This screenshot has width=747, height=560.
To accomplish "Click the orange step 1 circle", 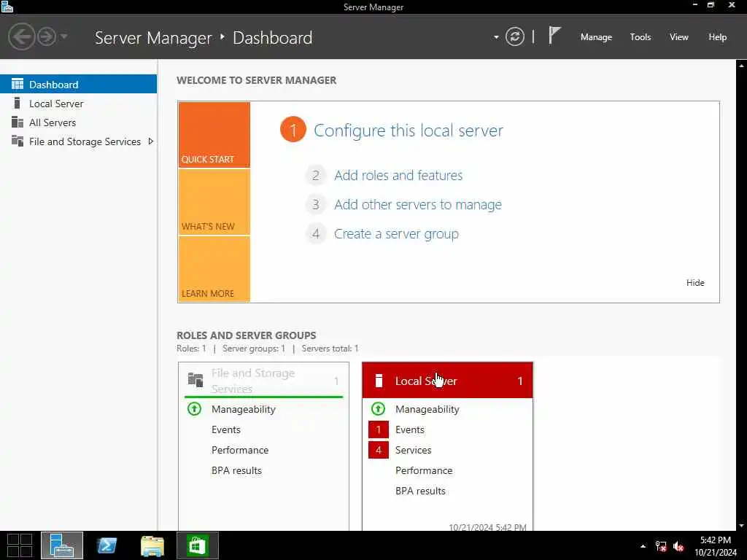I will point(293,130).
